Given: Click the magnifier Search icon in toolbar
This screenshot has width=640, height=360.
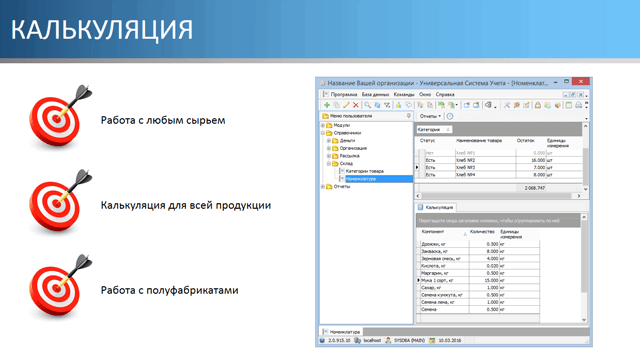Looking at the screenshot, I should coord(367,105).
